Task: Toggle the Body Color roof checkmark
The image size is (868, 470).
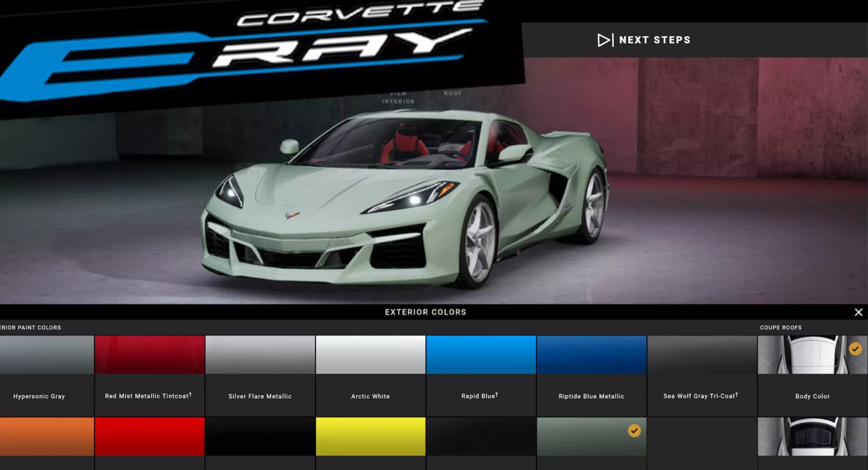Action: coord(855,349)
